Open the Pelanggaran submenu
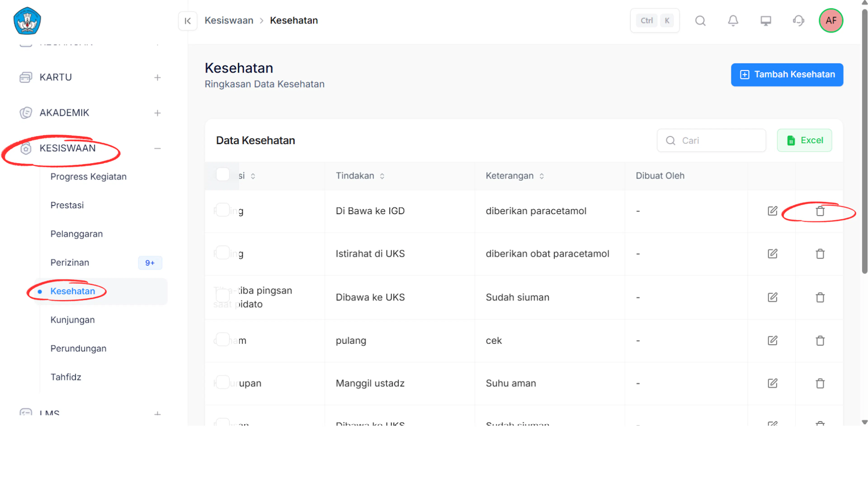Viewport: 868px width, 488px height. point(76,234)
